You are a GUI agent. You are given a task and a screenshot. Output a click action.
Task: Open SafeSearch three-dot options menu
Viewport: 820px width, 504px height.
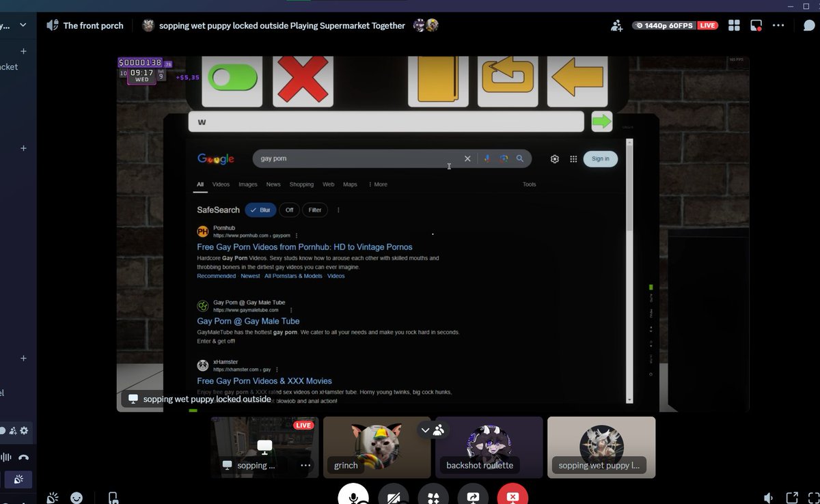(x=338, y=210)
